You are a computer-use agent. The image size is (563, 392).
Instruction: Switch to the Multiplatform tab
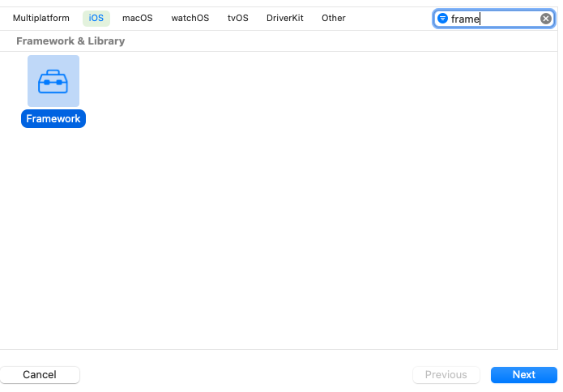coord(41,18)
